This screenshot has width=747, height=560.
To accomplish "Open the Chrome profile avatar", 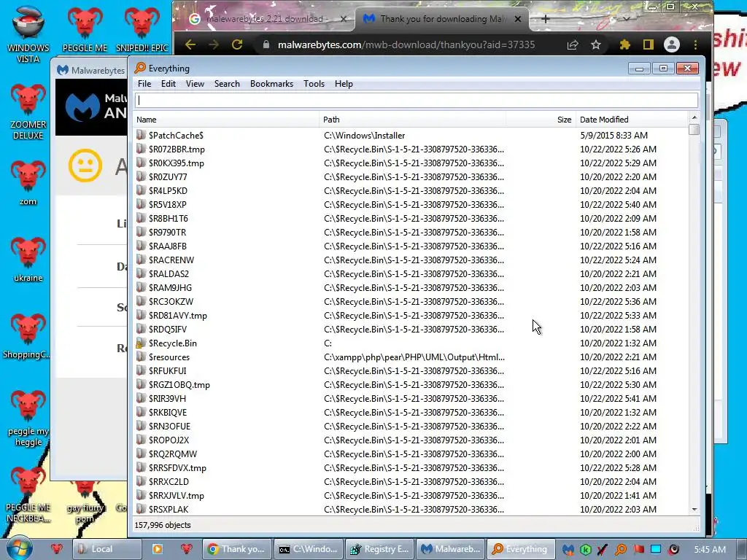I will coord(672,44).
